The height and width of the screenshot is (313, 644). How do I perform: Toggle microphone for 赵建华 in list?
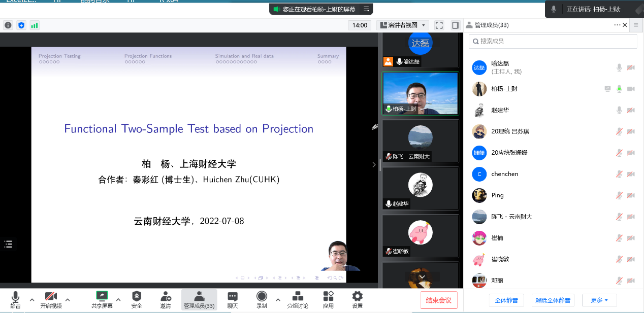[x=619, y=110]
